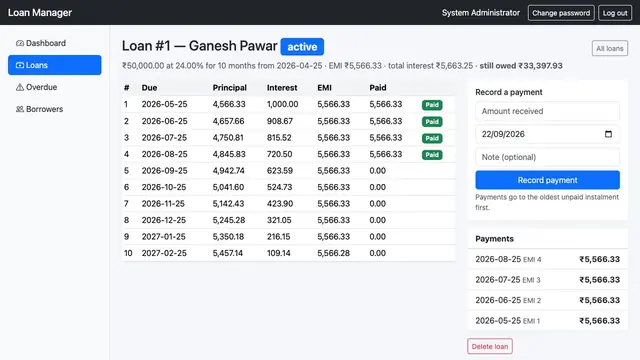Click due date 2027-01-25 in schedule
Screen dimensions: 640x360
pos(164,237)
